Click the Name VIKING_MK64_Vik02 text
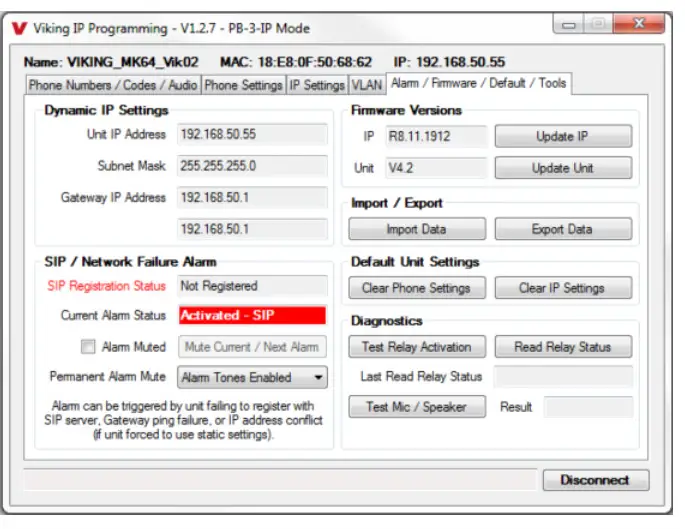 pyautogui.click(x=111, y=62)
